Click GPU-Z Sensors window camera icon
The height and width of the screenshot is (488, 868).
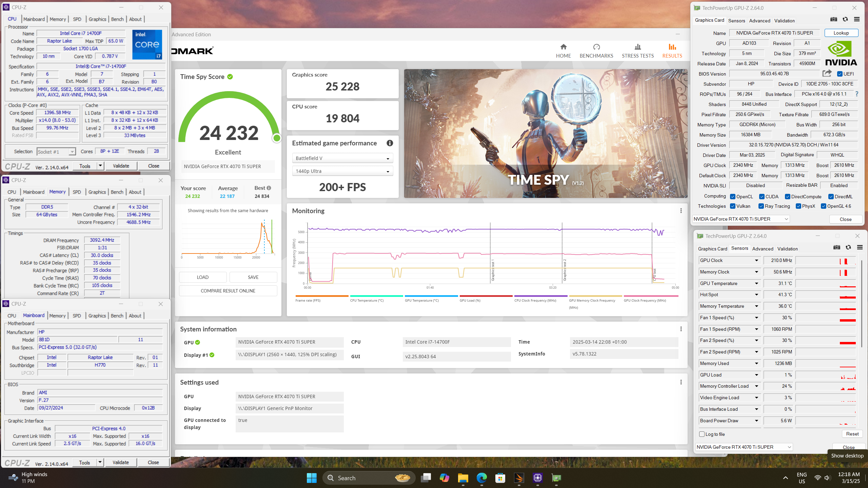837,248
